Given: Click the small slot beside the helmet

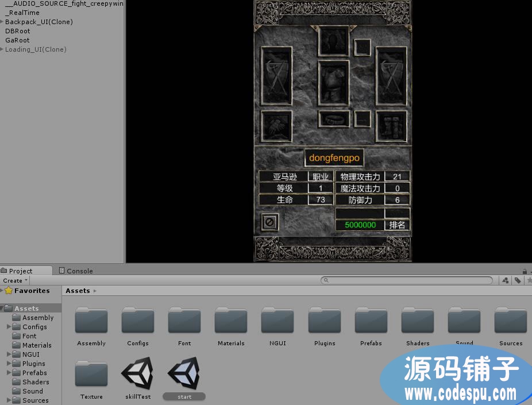Looking at the screenshot, I should (x=363, y=47).
